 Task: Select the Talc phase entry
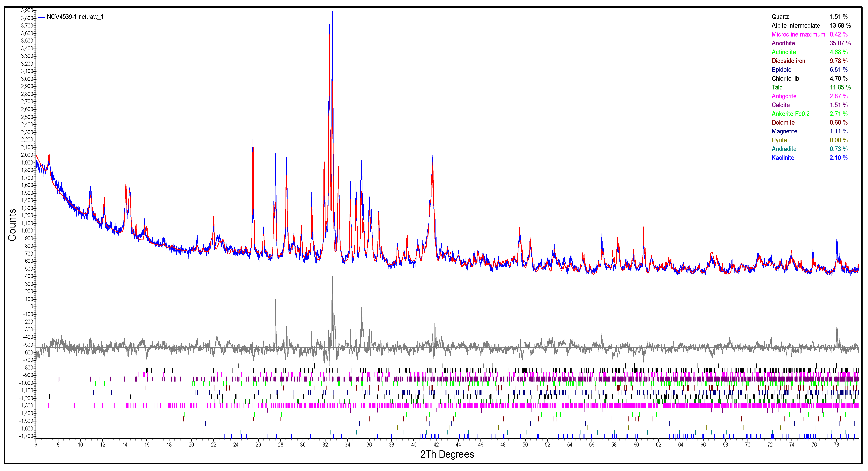coord(777,87)
